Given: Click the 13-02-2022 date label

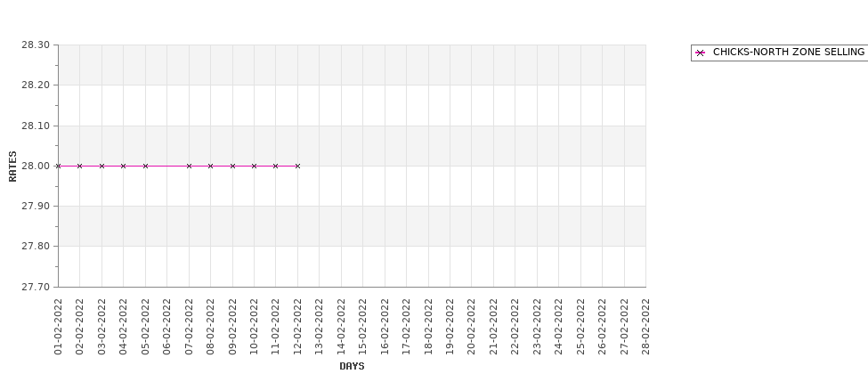Looking at the screenshot, I should coord(320,327).
